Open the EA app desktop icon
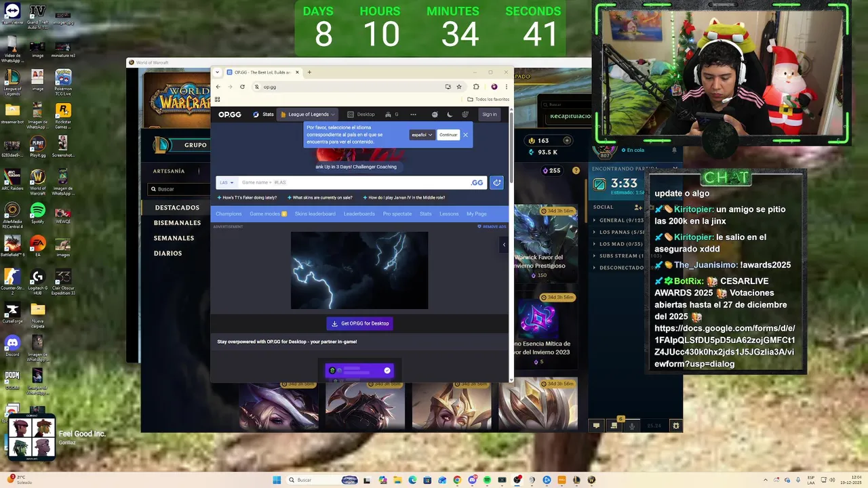The height and width of the screenshot is (488, 868). 37,246
